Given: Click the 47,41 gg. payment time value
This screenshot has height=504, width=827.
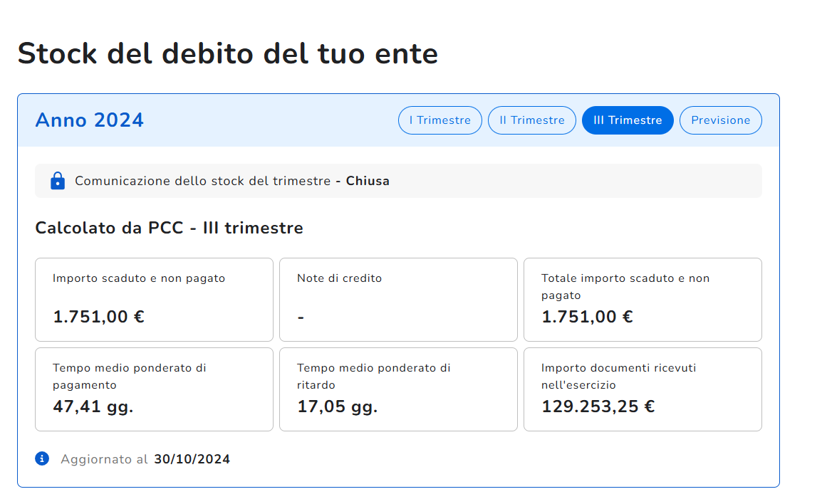Looking at the screenshot, I should click(93, 406).
